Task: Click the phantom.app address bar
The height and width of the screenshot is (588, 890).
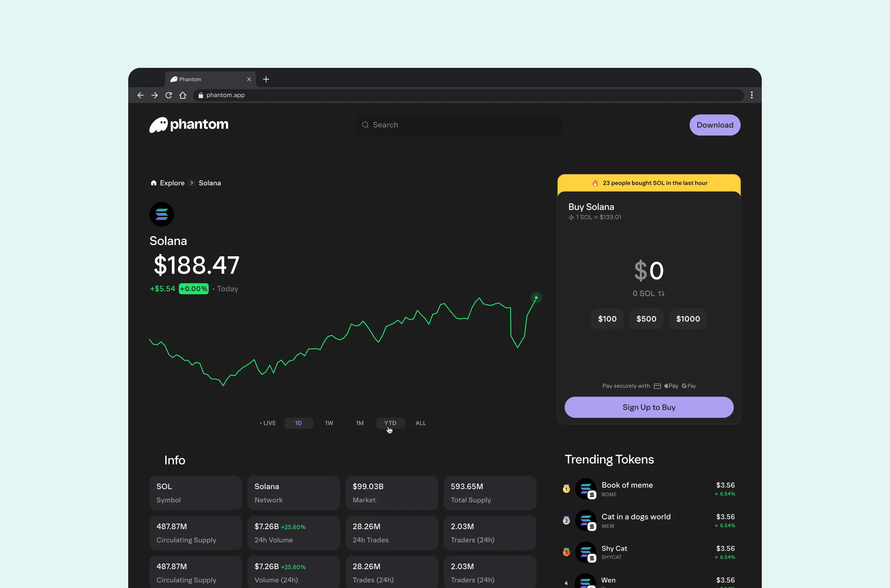Action: pyautogui.click(x=469, y=95)
